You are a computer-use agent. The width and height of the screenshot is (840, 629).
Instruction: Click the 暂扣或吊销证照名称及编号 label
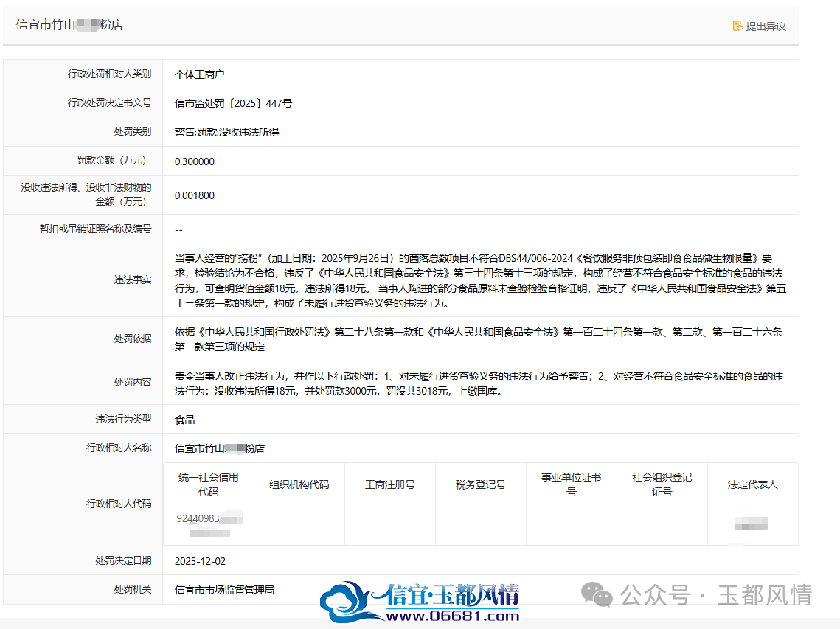point(95,229)
